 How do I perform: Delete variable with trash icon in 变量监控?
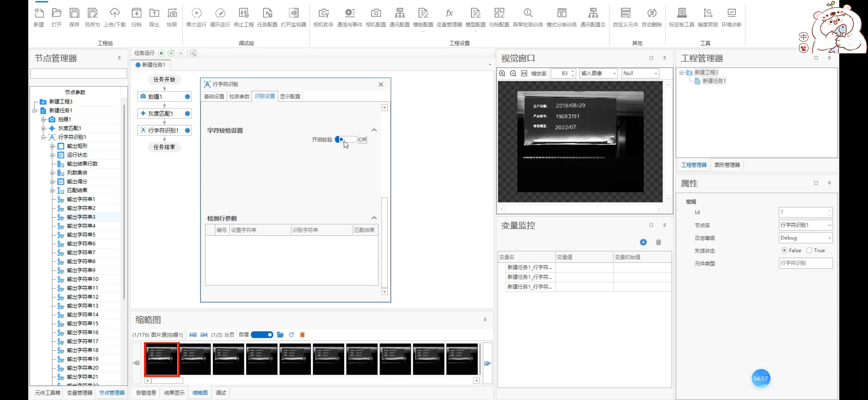(x=658, y=242)
